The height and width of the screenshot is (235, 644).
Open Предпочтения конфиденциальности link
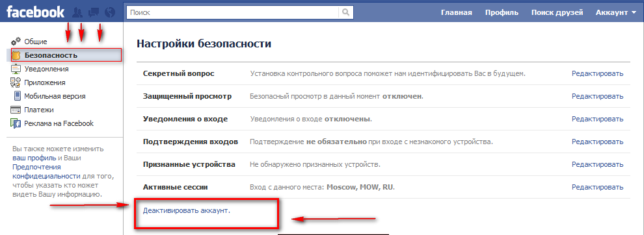46,171
